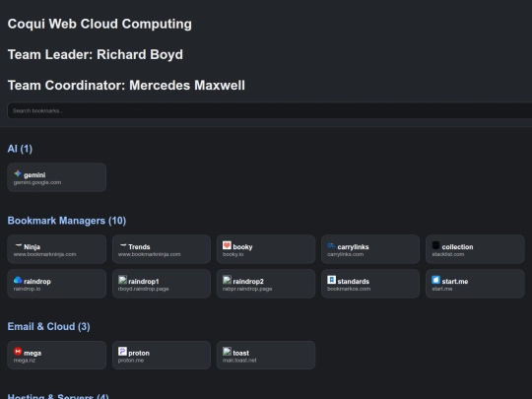The height and width of the screenshot is (399, 532).
Task: Click the gemini.google.com URL text
Action: pos(37,182)
